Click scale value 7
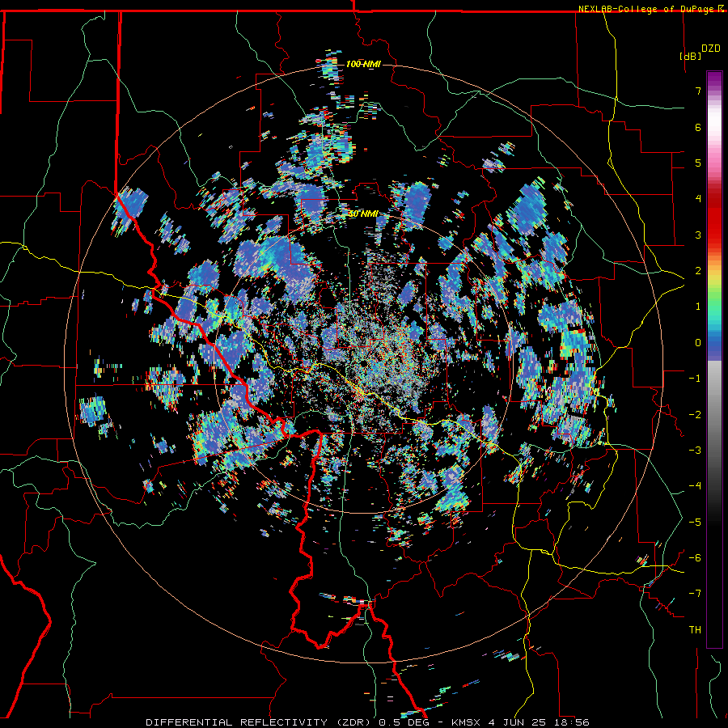The height and width of the screenshot is (728, 728). point(698,91)
